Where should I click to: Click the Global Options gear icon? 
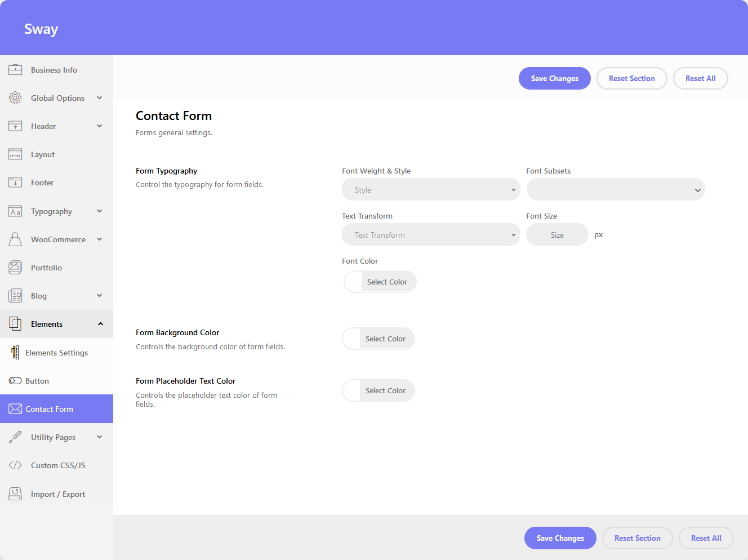(15, 98)
